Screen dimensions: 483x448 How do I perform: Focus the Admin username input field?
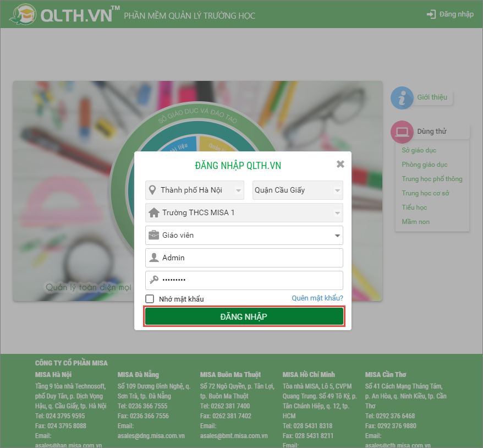244,258
